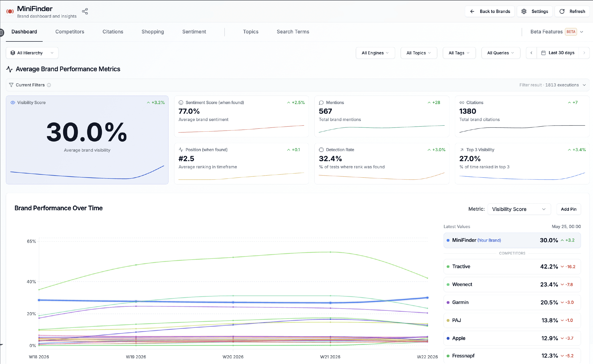Select the Detection Rate 32.4% card
Image resolution: width=593 pixels, height=364 pixels.
pyautogui.click(x=382, y=164)
